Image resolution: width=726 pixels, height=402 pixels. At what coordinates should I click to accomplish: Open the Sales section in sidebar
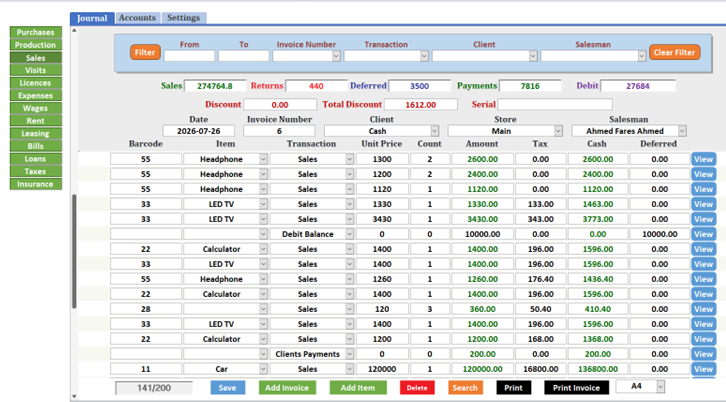tap(36, 58)
